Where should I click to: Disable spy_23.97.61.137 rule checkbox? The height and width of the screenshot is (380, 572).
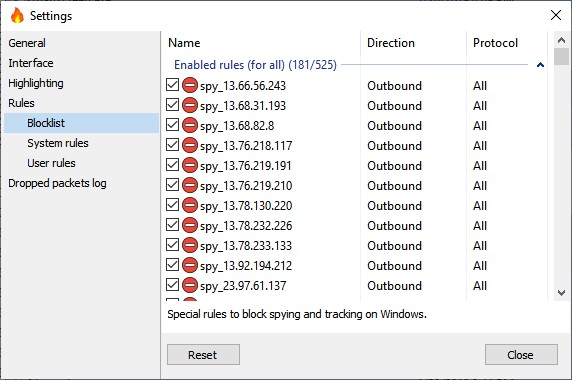(x=172, y=284)
